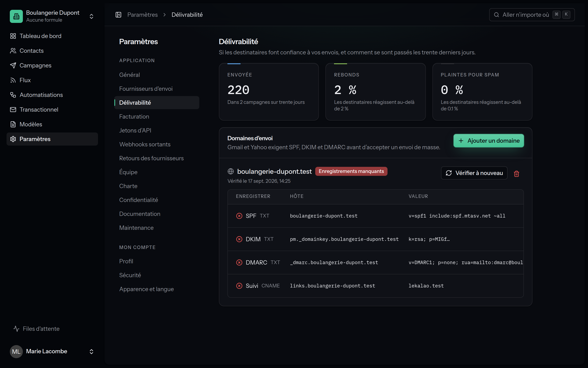588x368 pixels.
Task: Open Charte settings
Action: coord(157,186)
